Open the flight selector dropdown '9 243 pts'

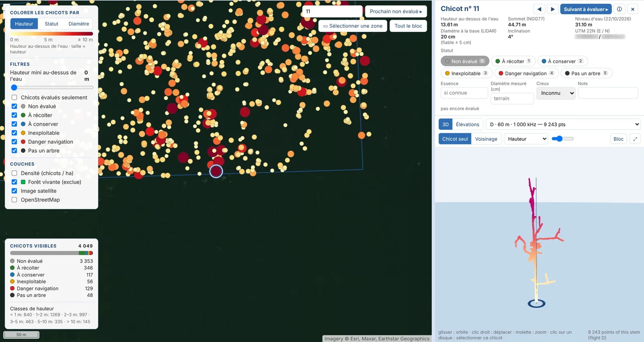point(563,124)
